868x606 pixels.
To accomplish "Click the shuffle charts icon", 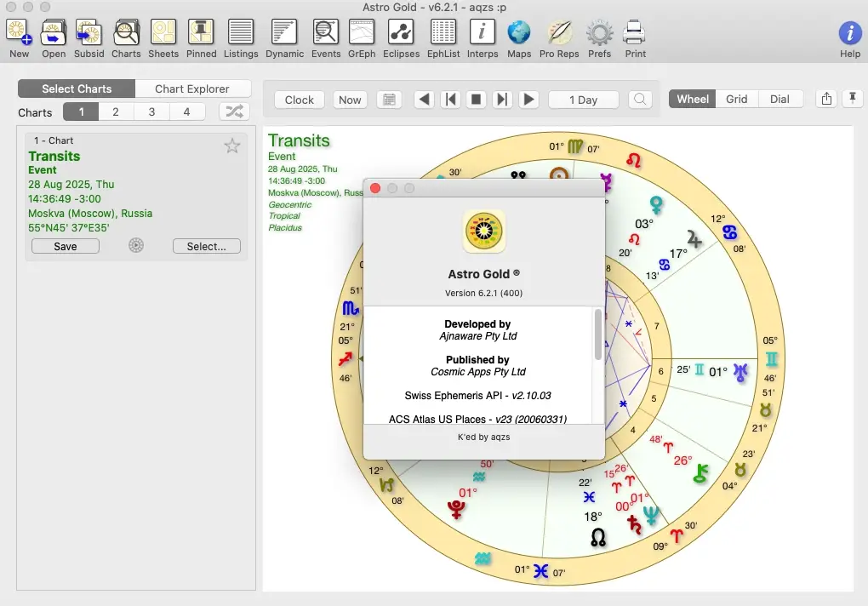I will coord(234,111).
